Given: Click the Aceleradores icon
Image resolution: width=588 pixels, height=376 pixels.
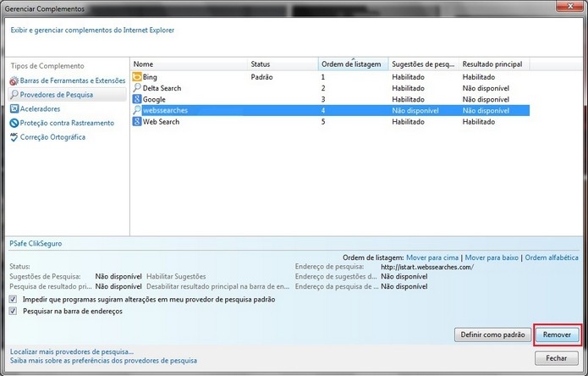Looking at the screenshot, I should 14,109.
